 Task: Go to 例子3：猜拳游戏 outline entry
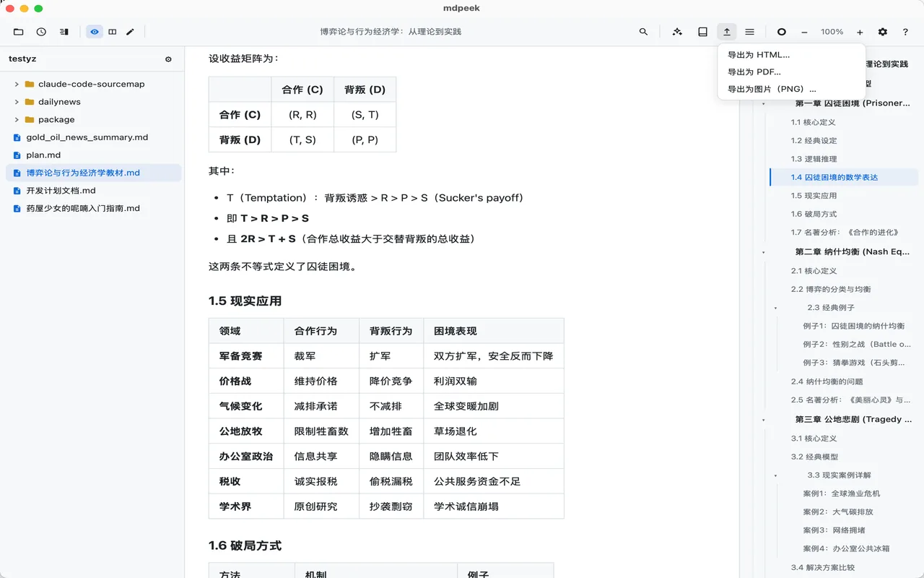854,363
